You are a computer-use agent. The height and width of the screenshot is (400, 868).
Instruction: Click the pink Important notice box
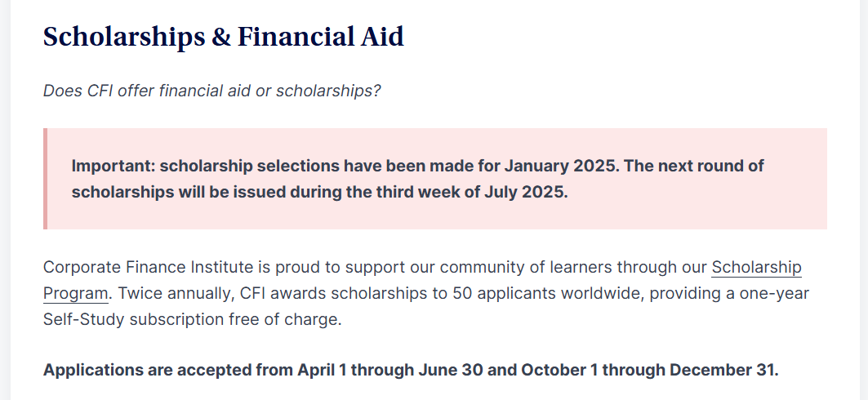[x=435, y=179]
